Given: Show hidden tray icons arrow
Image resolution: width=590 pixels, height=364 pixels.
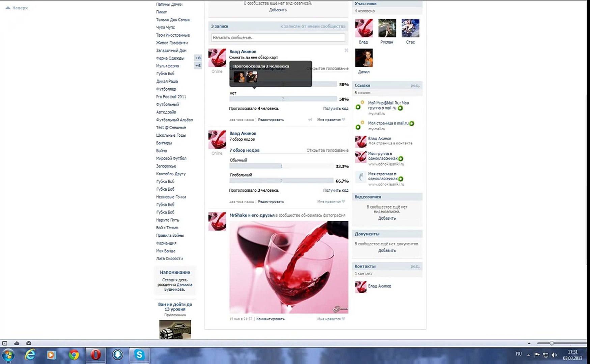Looking at the screenshot, I should click(528, 355).
